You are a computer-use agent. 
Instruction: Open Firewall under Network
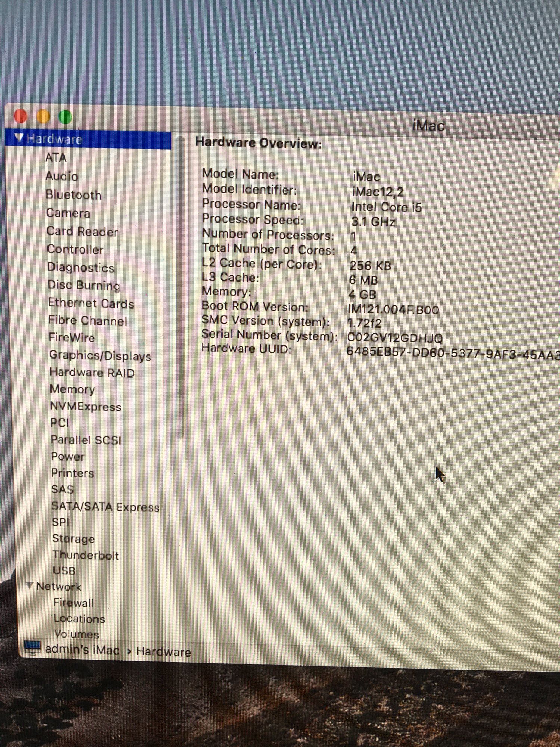pyautogui.click(x=74, y=602)
